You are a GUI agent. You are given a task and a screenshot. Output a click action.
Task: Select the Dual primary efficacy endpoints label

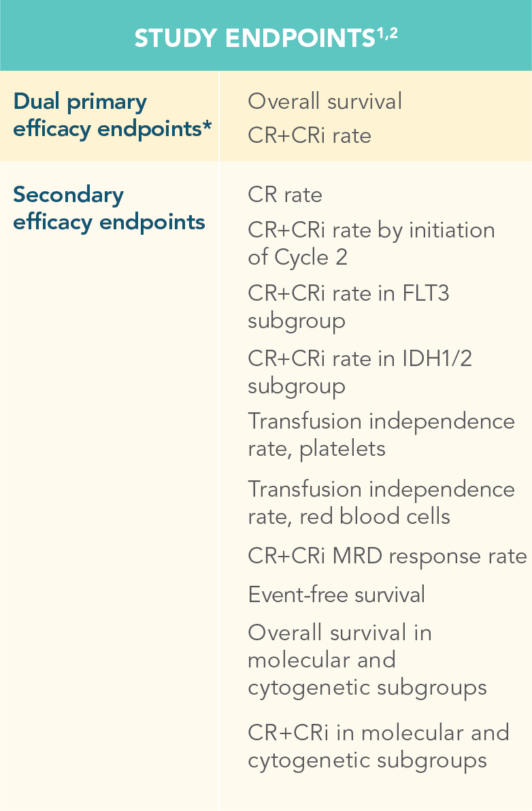pyautogui.click(x=108, y=115)
